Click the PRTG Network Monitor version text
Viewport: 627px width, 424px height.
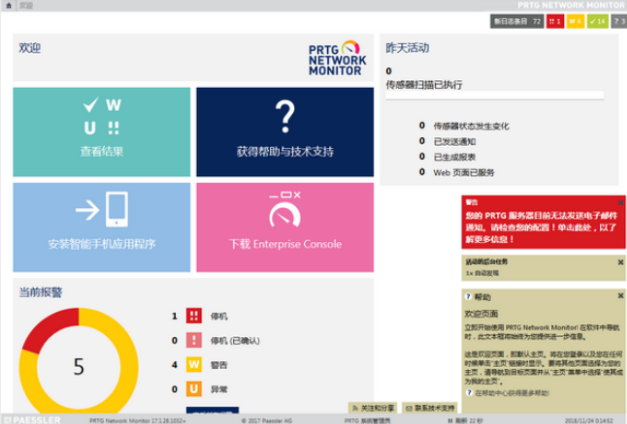(x=137, y=421)
